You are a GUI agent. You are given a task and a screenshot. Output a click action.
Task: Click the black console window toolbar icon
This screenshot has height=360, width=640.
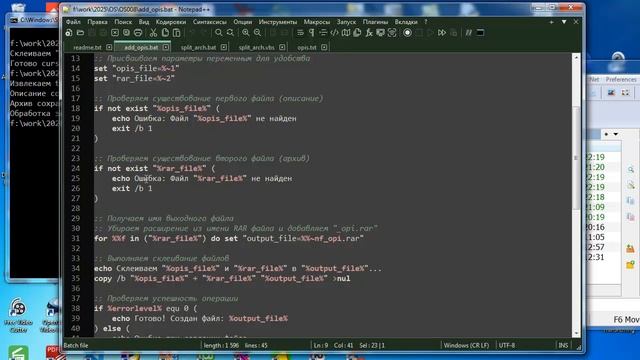pos(480,33)
